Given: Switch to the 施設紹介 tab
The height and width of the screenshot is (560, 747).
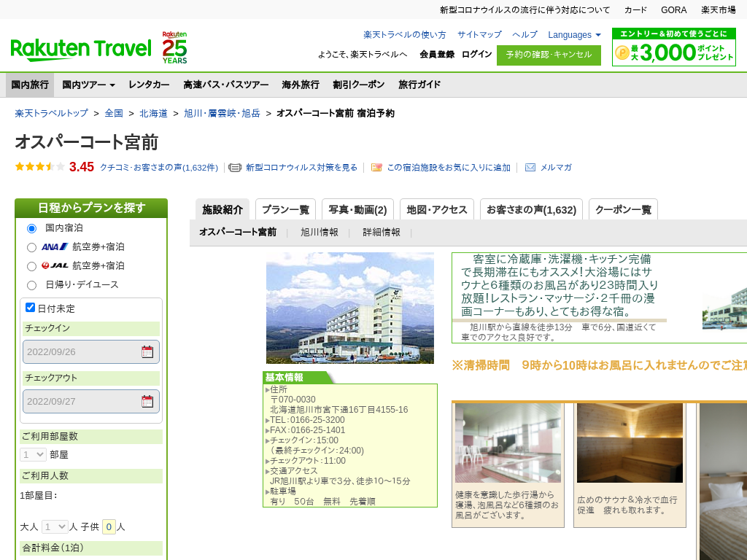Looking at the screenshot, I should (x=222, y=209).
